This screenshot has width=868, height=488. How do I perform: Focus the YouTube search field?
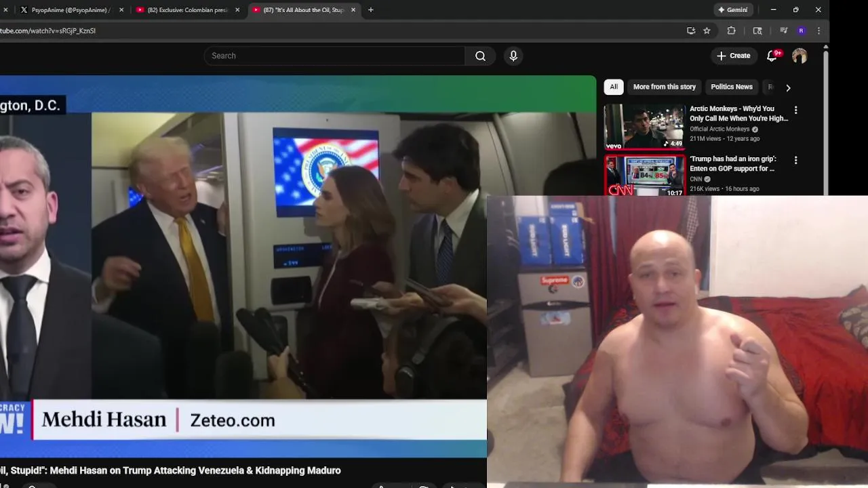[x=334, y=56]
